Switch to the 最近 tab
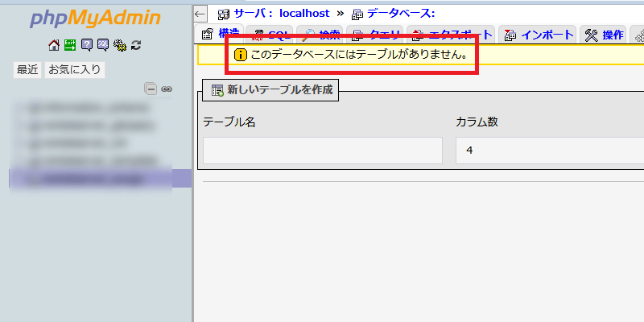The image size is (644, 322). point(27,70)
